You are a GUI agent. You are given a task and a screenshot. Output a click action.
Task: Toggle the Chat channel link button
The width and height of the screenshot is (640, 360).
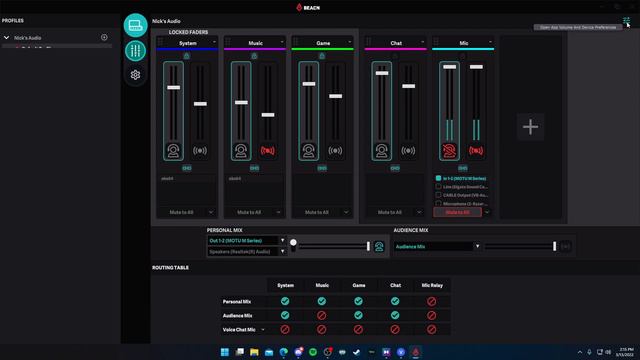395,168
